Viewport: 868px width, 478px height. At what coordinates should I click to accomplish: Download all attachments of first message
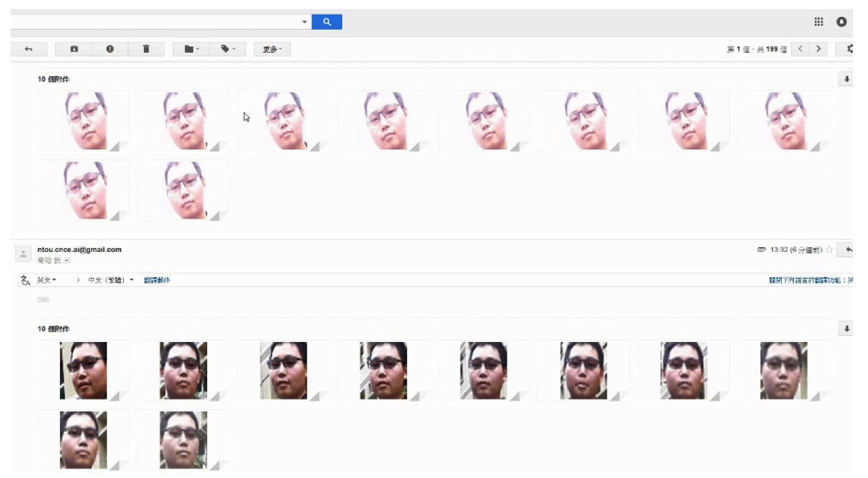click(846, 79)
